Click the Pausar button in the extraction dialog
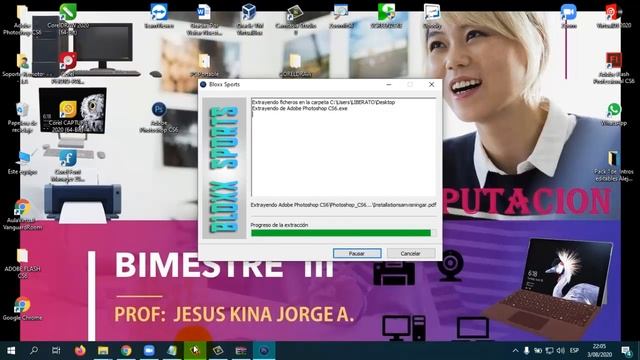Screen dimensions: 640x360 357,253
